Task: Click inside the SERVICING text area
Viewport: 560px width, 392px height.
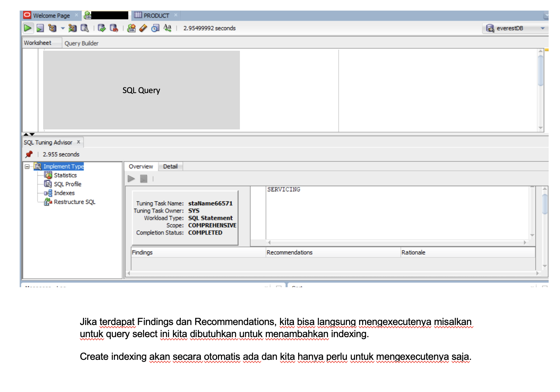Action: coord(398,213)
